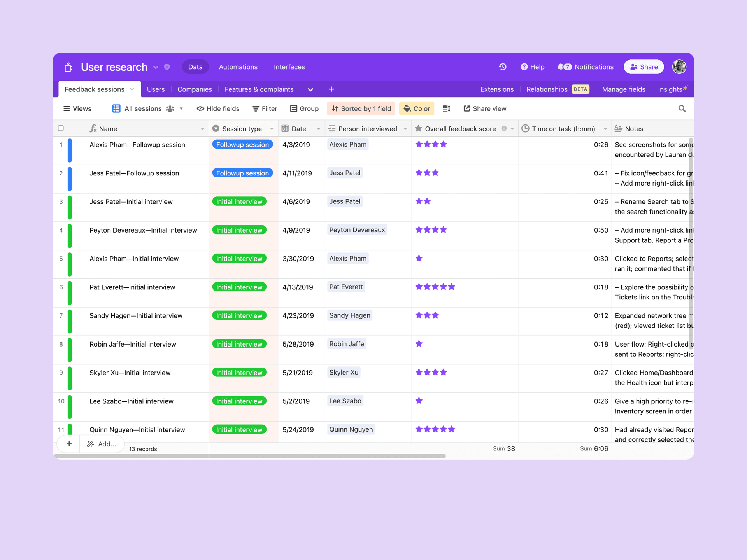Click the first star in Lee Szabo row
This screenshot has width=747, height=560.
click(419, 401)
